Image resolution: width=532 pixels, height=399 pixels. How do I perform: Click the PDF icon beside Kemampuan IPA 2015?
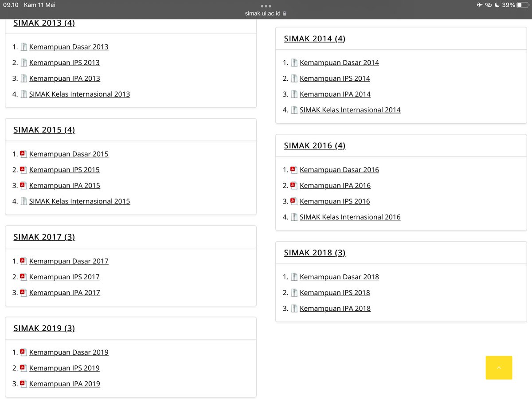23,185
